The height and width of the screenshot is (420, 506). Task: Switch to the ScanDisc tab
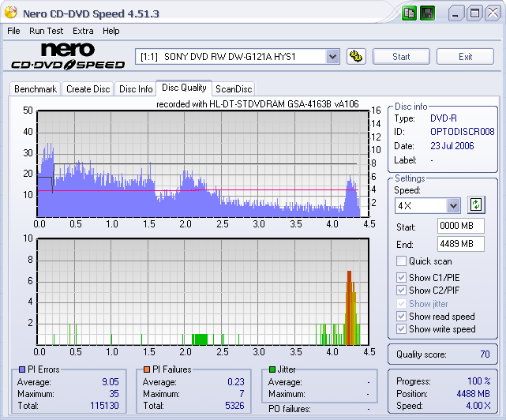(234, 89)
